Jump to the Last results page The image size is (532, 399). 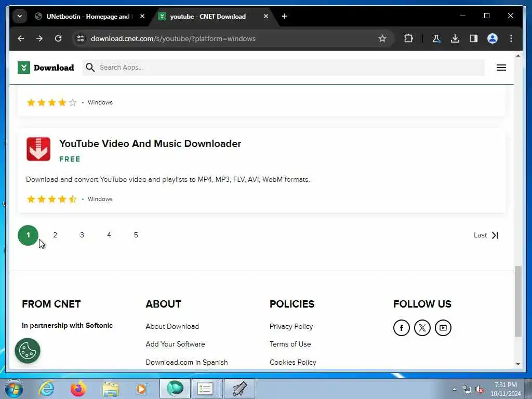[486, 235]
